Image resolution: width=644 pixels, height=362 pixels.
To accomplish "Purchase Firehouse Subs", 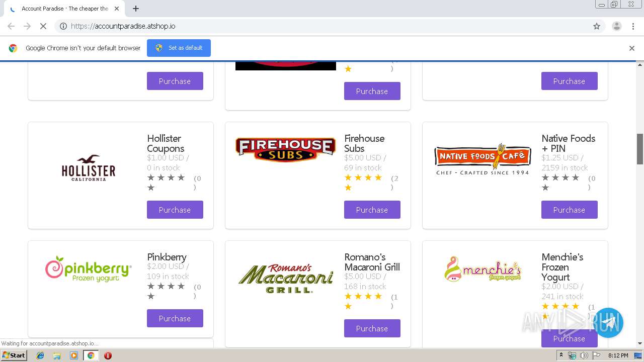I will (x=372, y=210).
